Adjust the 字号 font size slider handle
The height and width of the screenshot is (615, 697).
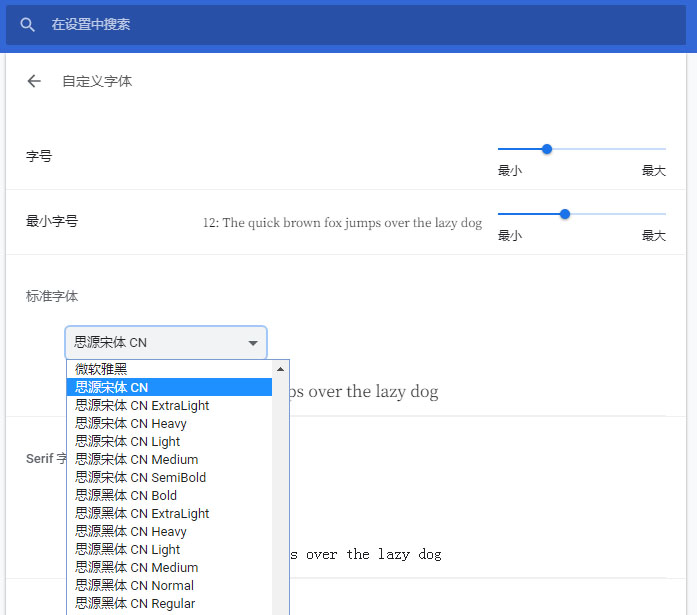pos(547,149)
